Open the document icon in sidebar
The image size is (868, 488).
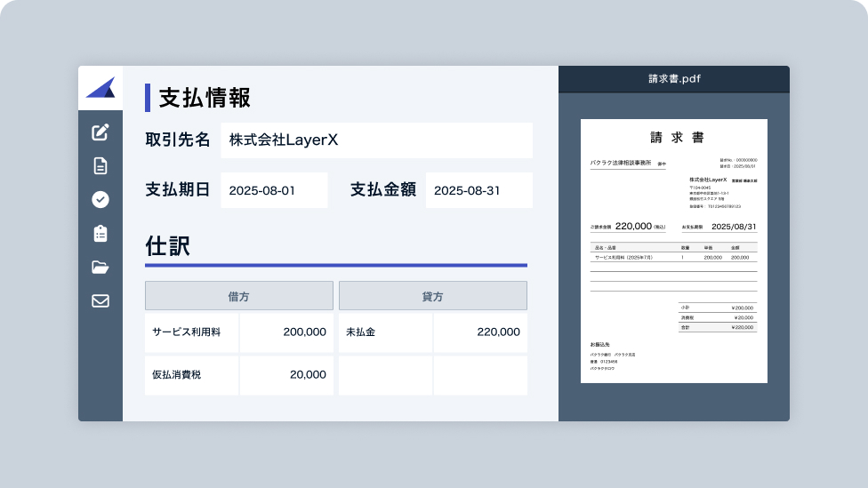point(100,166)
